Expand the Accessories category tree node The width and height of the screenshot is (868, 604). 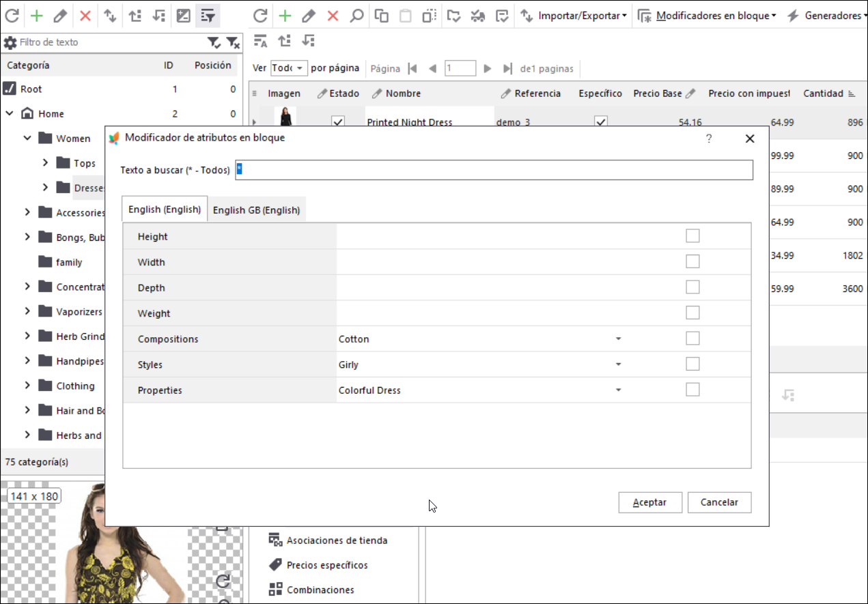(27, 212)
